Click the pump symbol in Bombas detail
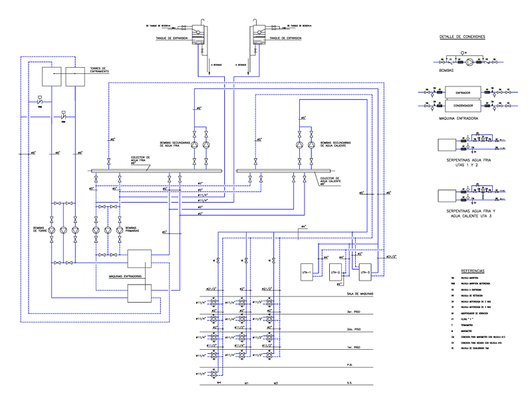 469,61
